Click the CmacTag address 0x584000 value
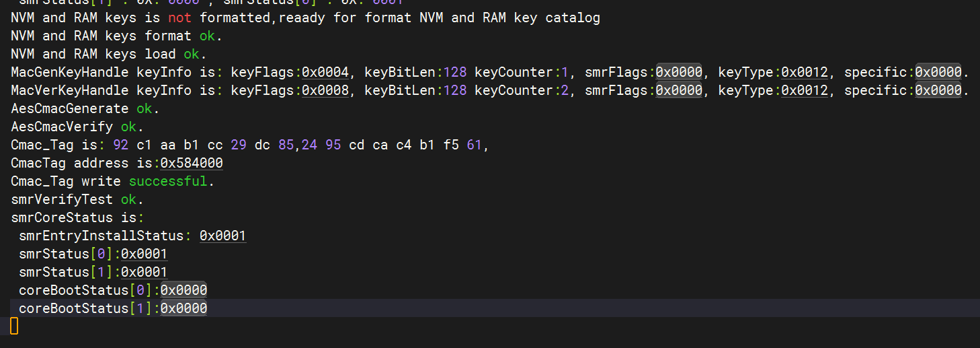980x348 pixels. pyautogui.click(x=192, y=163)
